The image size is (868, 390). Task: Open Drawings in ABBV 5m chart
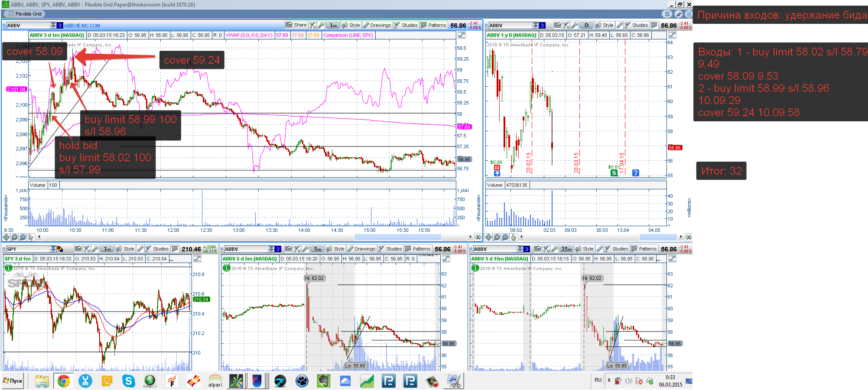click(362, 249)
